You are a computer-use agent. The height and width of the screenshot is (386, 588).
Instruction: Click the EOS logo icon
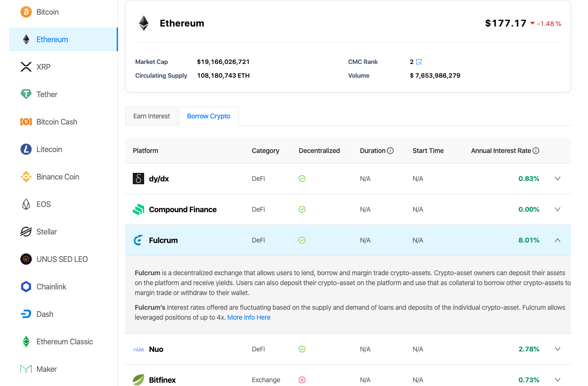(x=26, y=204)
